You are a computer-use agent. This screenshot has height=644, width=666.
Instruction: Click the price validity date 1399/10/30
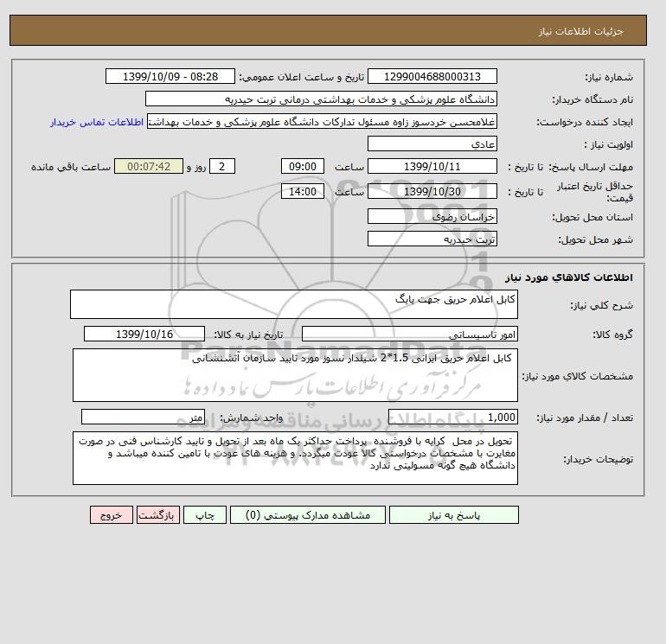click(x=432, y=191)
